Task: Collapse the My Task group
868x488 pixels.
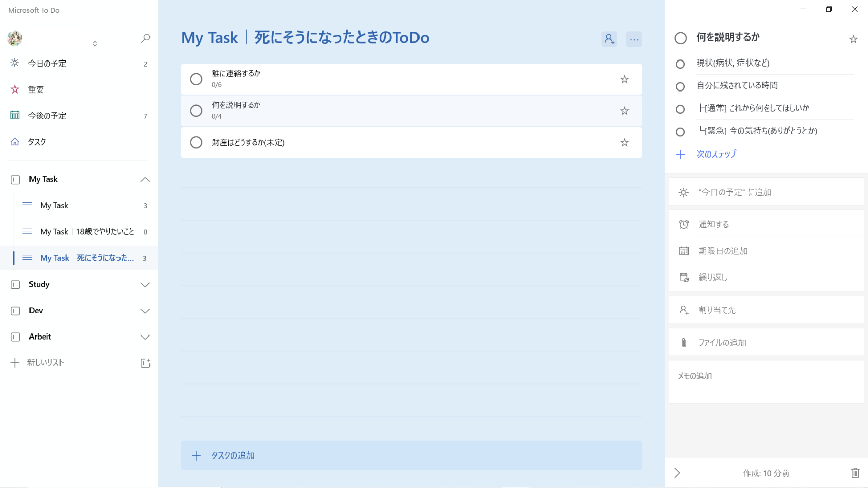Action: click(x=145, y=179)
